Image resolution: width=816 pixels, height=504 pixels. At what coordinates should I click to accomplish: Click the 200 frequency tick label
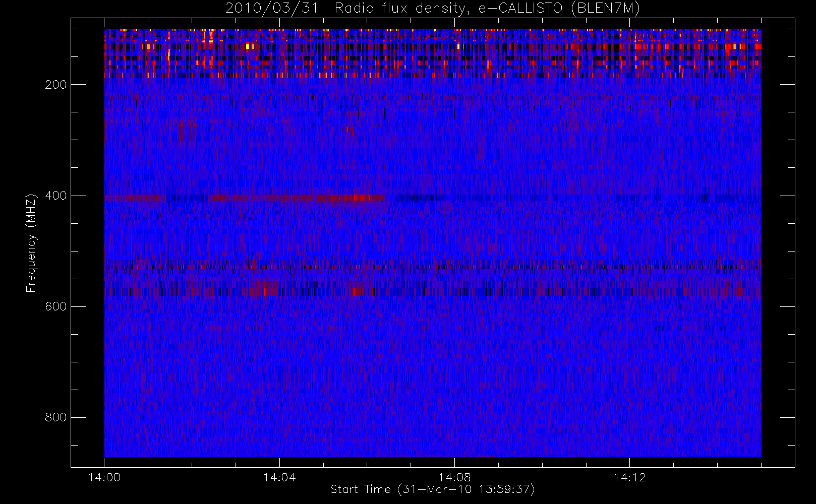pos(56,85)
